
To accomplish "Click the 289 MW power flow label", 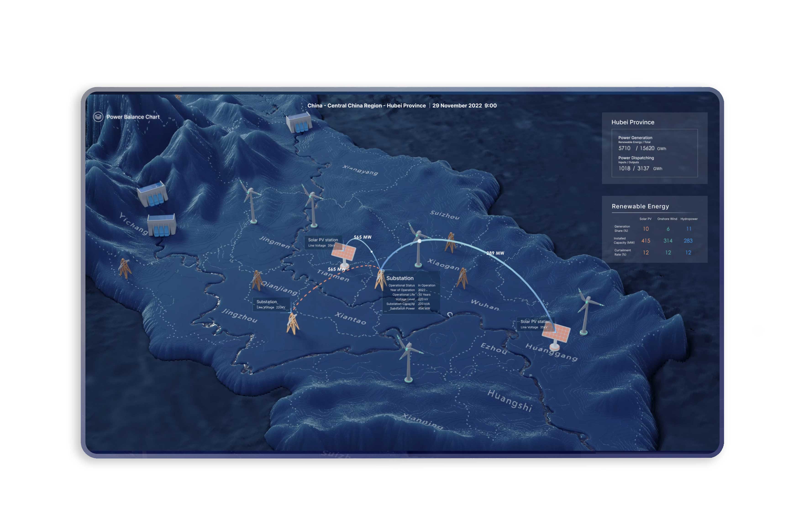I will tap(495, 253).
